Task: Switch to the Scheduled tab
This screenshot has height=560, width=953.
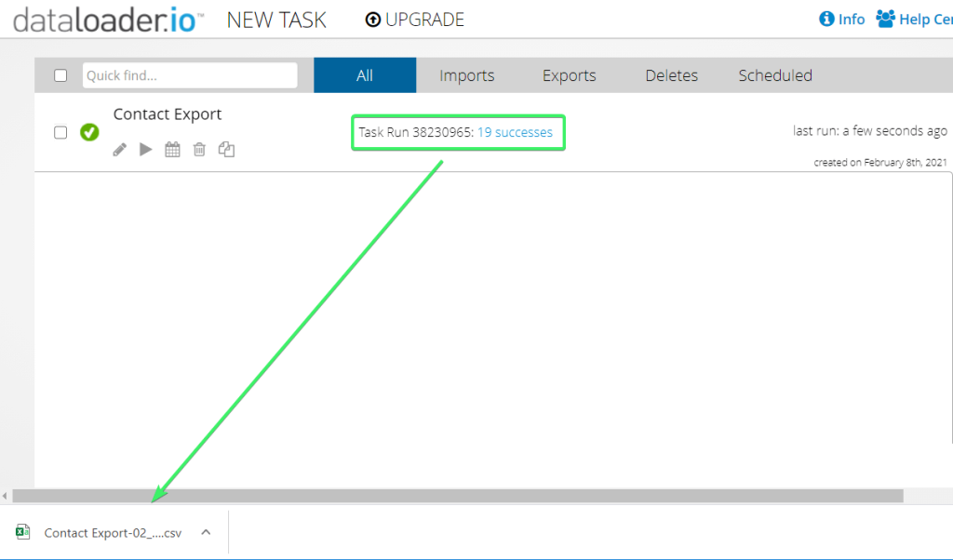Action: (x=774, y=75)
